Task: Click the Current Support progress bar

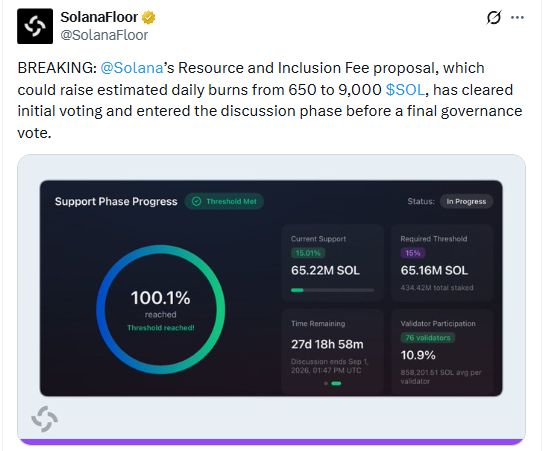Action: pos(332,290)
